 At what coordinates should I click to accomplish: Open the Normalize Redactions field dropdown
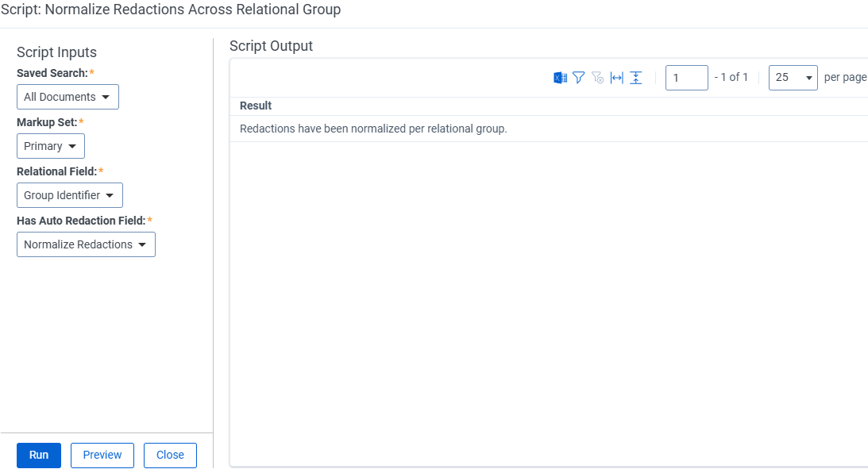pyautogui.click(x=86, y=244)
